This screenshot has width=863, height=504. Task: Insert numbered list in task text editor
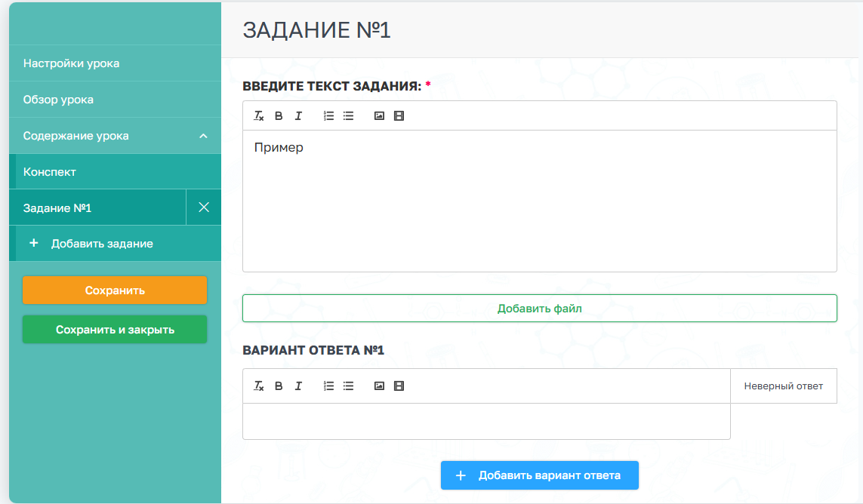coord(328,116)
